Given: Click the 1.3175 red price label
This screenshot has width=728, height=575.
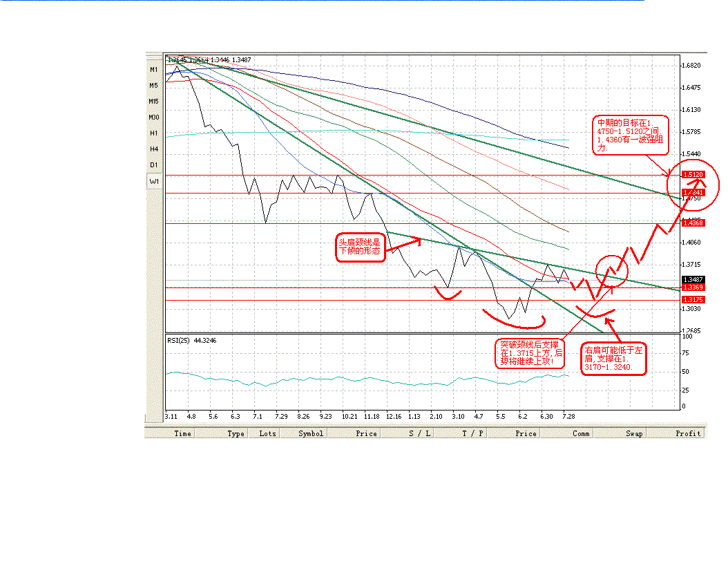Looking at the screenshot, I should (x=693, y=300).
